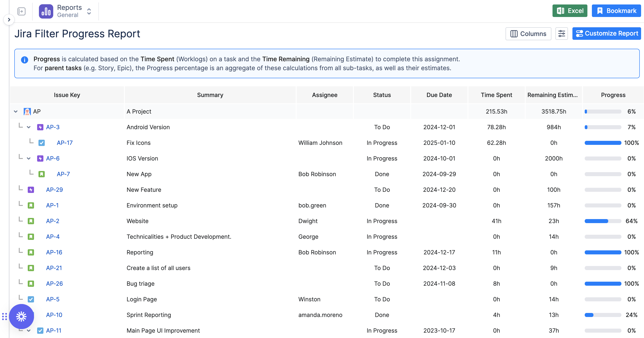Expand the AP-11 Main Page UI row

(29, 331)
